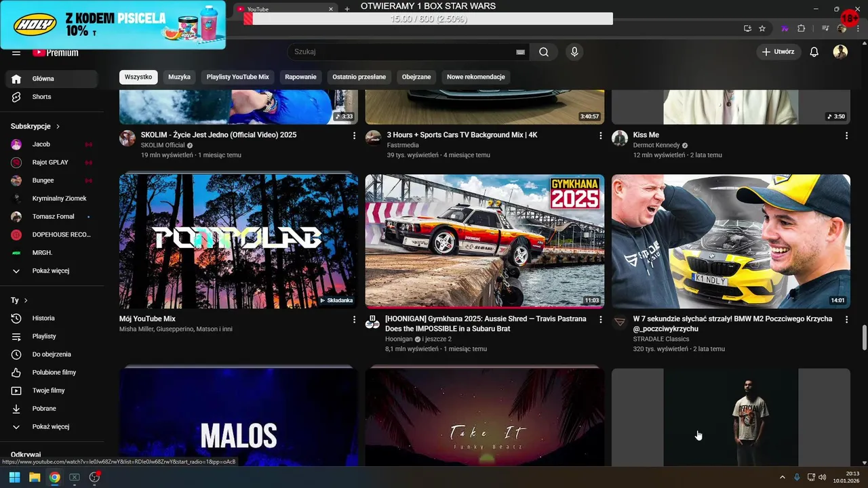Open the MALOS video thumbnail
Image resolution: width=868 pixels, height=488 pixels.
[239, 417]
